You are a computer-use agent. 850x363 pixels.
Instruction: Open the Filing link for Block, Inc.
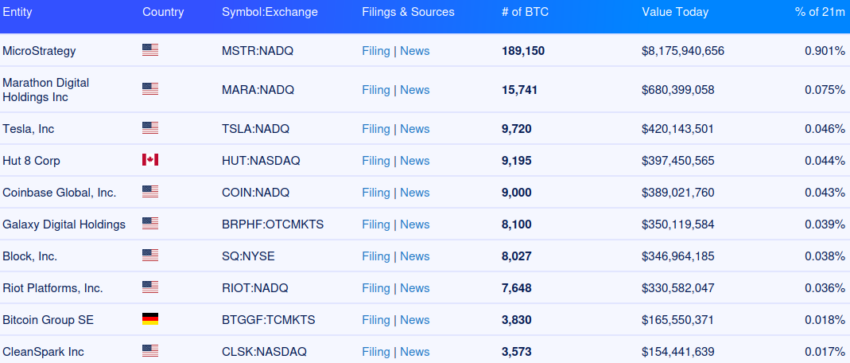point(376,256)
